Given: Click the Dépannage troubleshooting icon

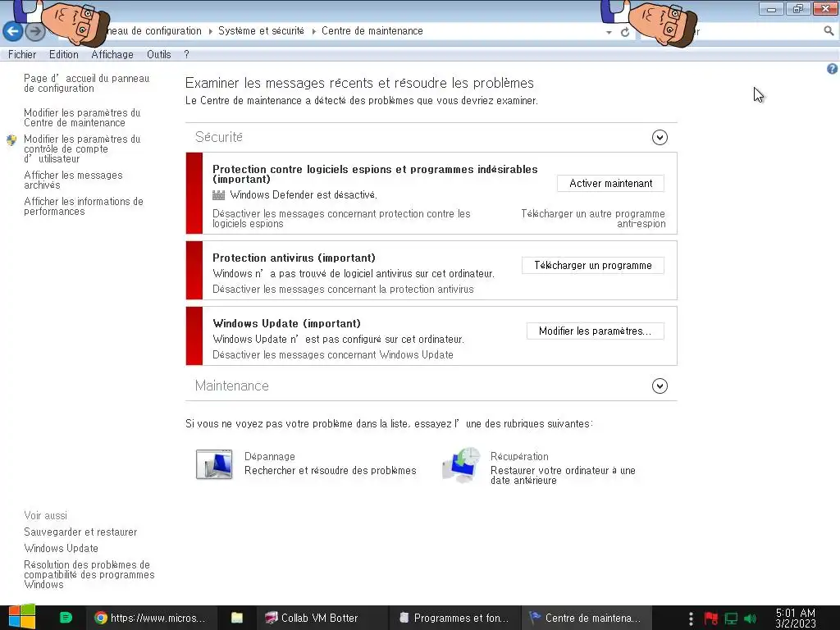Looking at the screenshot, I should 214,464.
